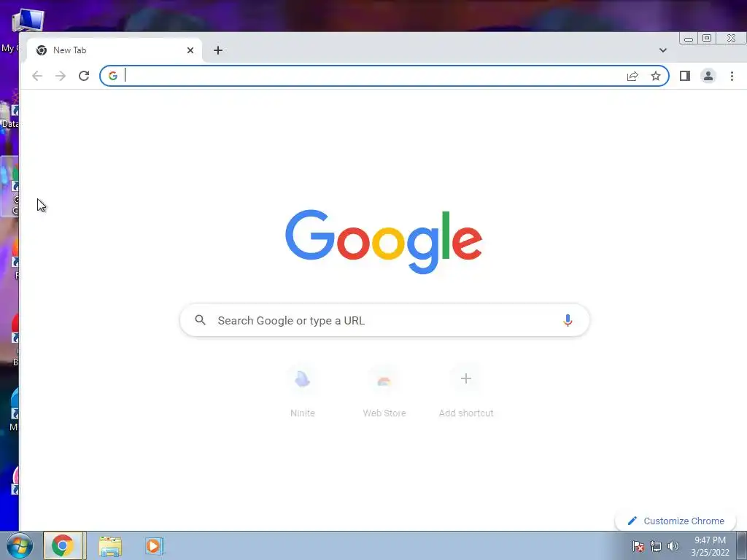The width and height of the screenshot is (747, 560).
Task: Click the Add shortcut tile
Action: coord(466,392)
